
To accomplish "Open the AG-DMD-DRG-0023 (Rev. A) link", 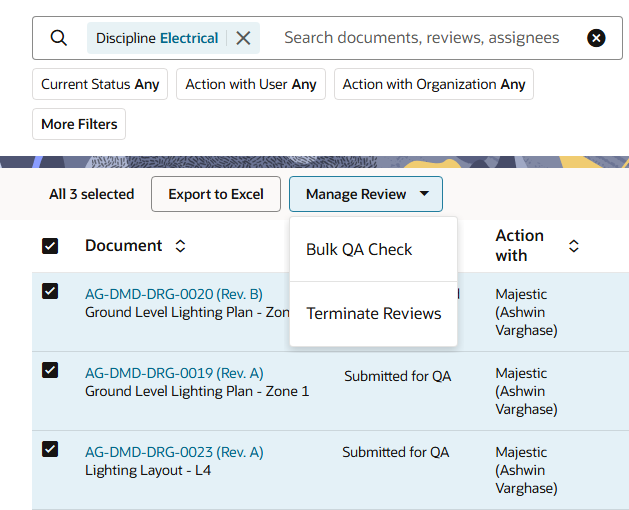I will [174, 452].
